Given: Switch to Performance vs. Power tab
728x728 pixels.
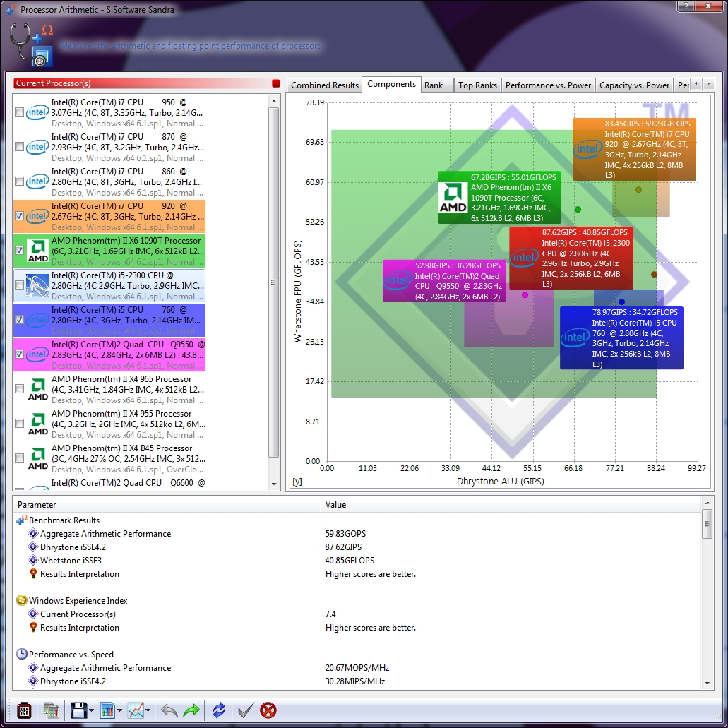Looking at the screenshot, I should tap(548, 85).
